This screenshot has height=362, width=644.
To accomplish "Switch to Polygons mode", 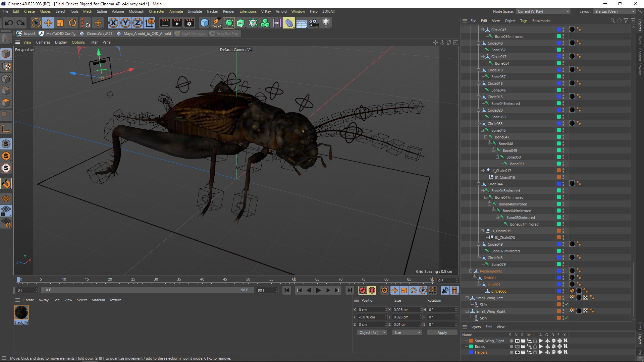I will (6, 103).
